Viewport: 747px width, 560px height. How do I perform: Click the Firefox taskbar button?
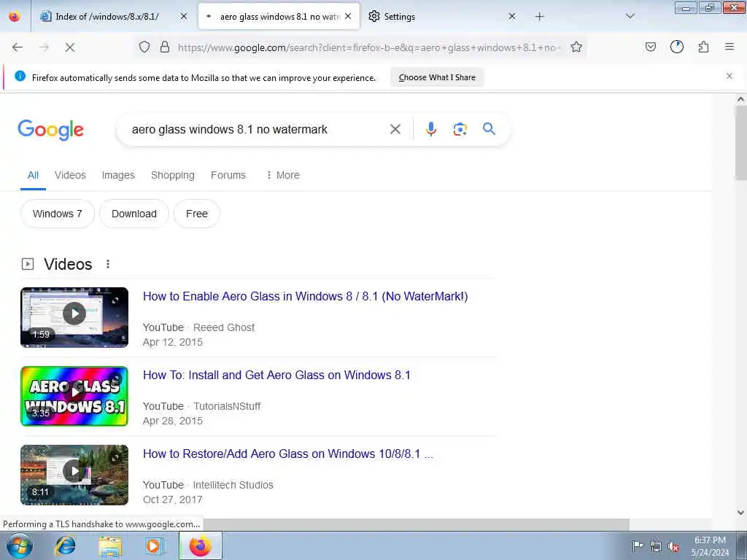point(200,545)
